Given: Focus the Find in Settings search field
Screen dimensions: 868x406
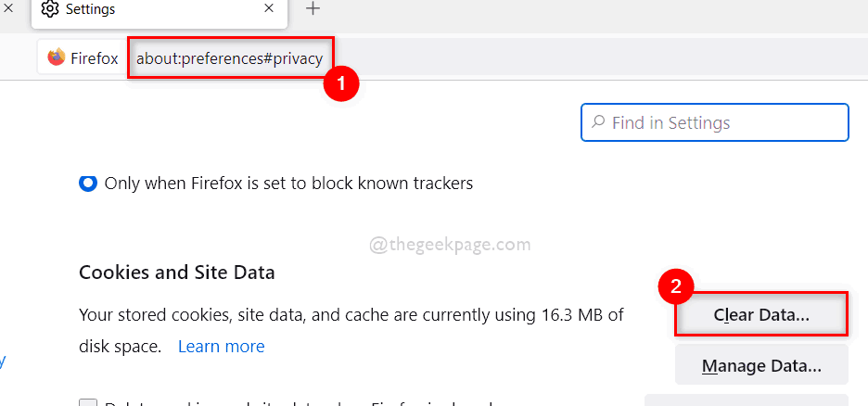Looking at the screenshot, I should click(x=723, y=122).
